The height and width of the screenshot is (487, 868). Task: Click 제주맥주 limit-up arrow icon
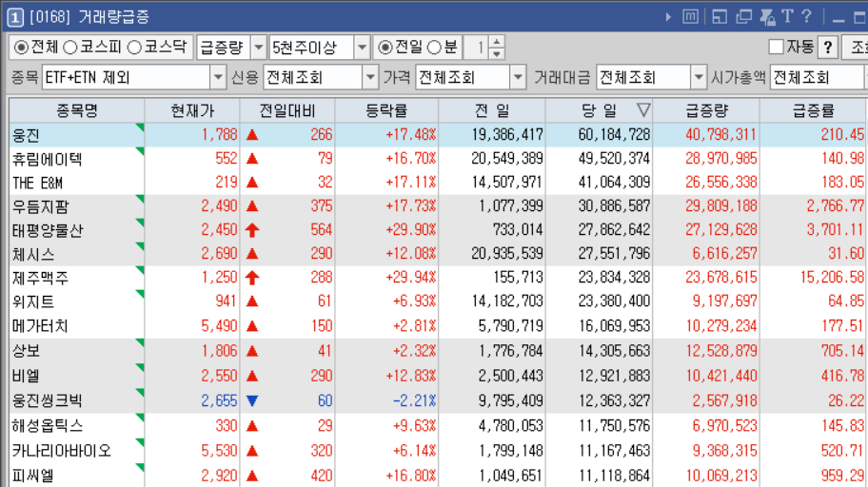pyautogui.click(x=252, y=277)
